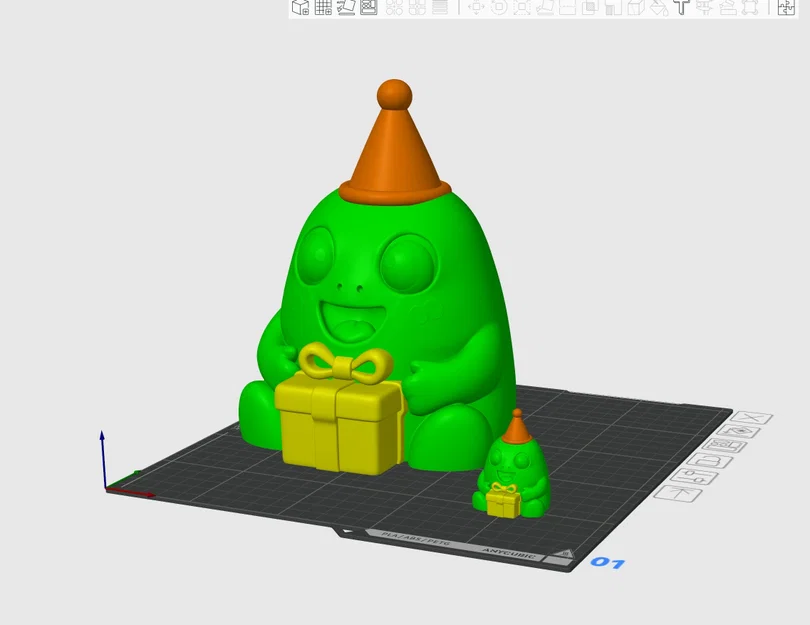Select the Color painting bucket tool
Image resolution: width=810 pixels, height=625 pixels.
(659, 7)
